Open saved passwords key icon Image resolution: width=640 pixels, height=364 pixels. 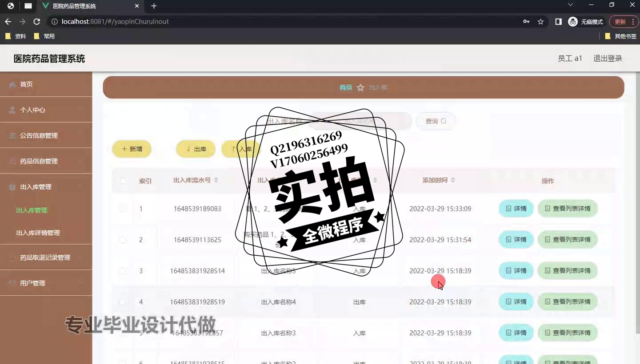(x=526, y=21)
